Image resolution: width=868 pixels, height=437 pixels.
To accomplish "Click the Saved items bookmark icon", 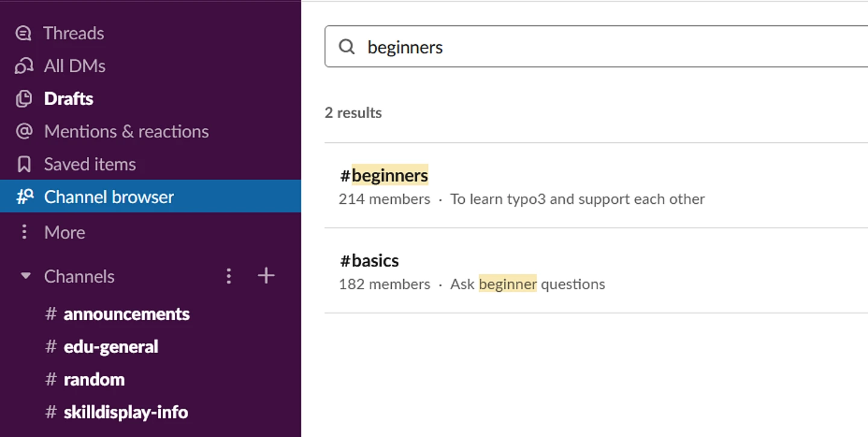I will coord(24,164).
